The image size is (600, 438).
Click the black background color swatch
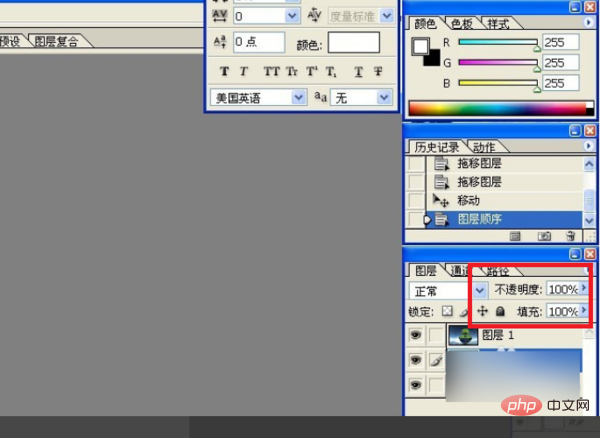[x=434, y=60]
